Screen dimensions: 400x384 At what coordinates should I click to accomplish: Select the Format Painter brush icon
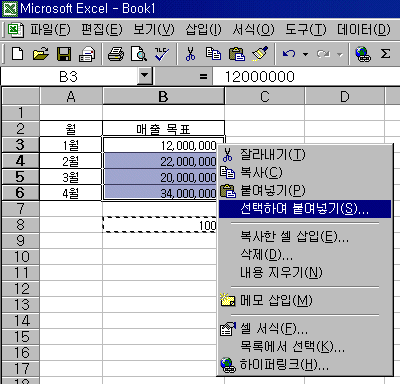pos(260,53)
